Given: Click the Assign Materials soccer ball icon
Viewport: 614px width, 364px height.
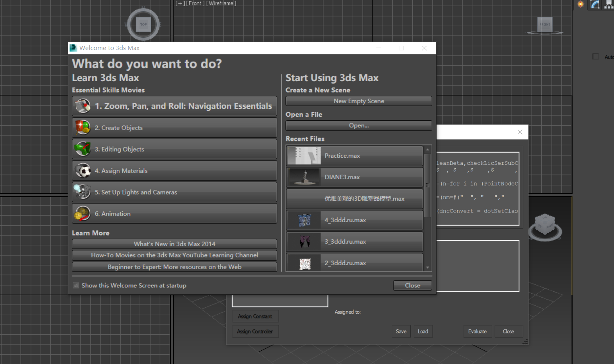Looking at the screenshot, I should (82, 170).
